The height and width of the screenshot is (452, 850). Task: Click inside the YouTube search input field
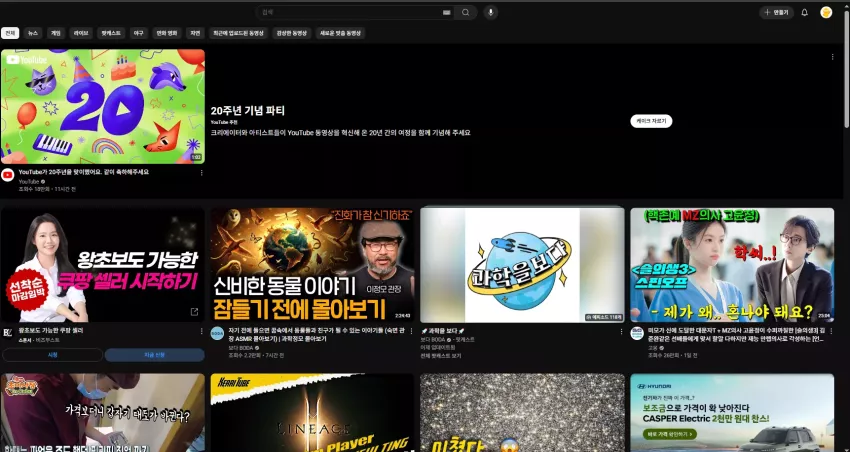(x=350, y=12)
